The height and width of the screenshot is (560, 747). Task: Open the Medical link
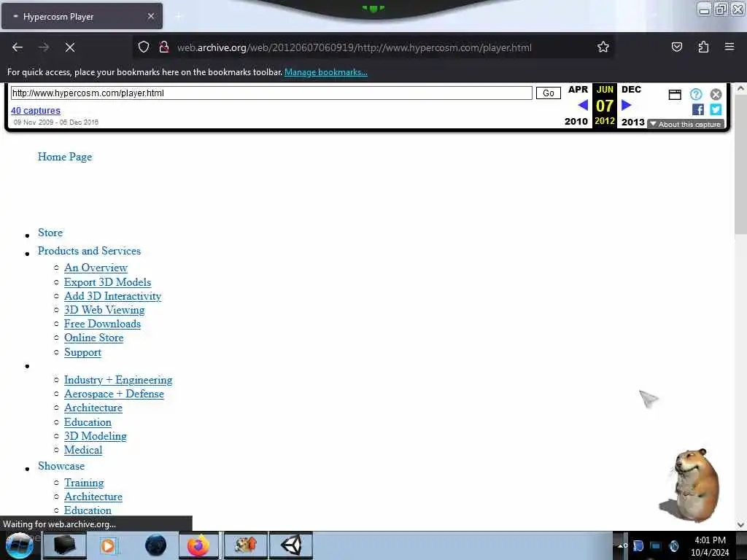[83, 450]
